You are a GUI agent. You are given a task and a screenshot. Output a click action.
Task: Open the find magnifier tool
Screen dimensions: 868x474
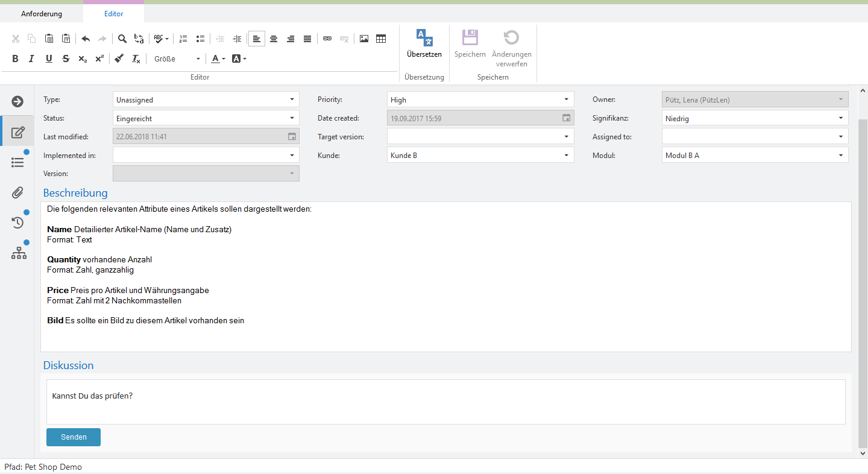(122, 39)
